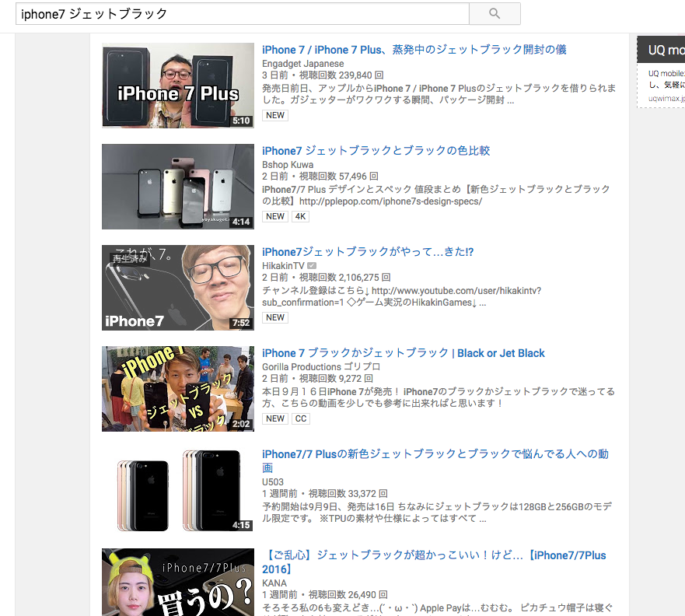Click the HikakinTV verified badge icon
The image size is (685, 616).
tap(312, 266)
